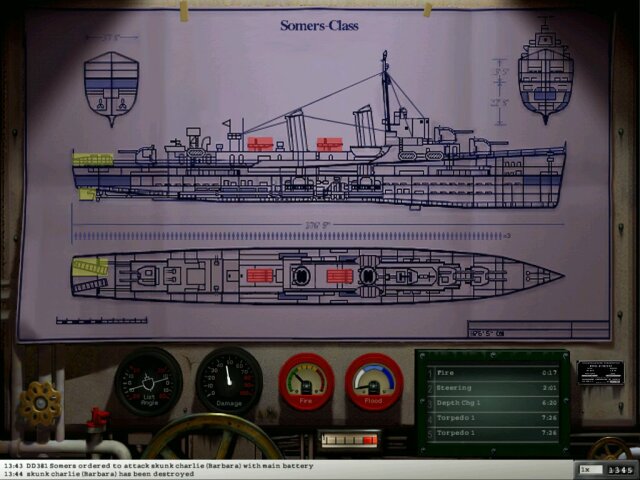Click the blueprint title block at bottom right
The width and height of the screenshot is (640, 480).
pyautogui.click(x=538, y=330)
